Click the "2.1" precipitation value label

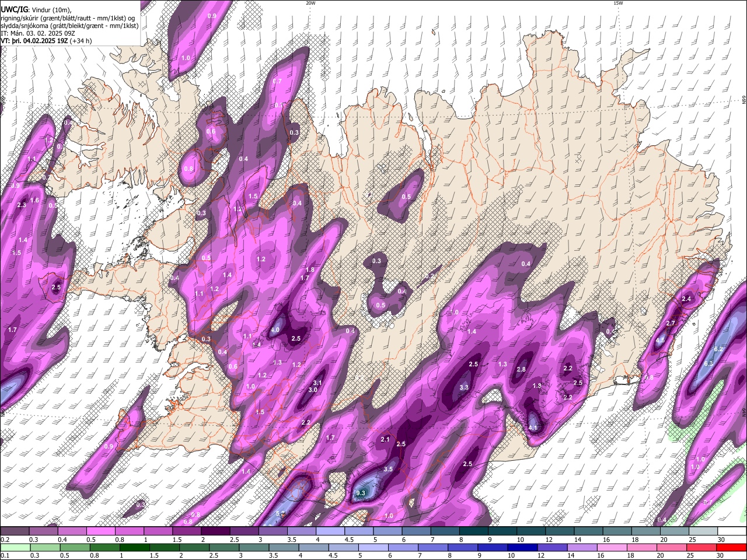pyautogui.click(x=385, y=439)
